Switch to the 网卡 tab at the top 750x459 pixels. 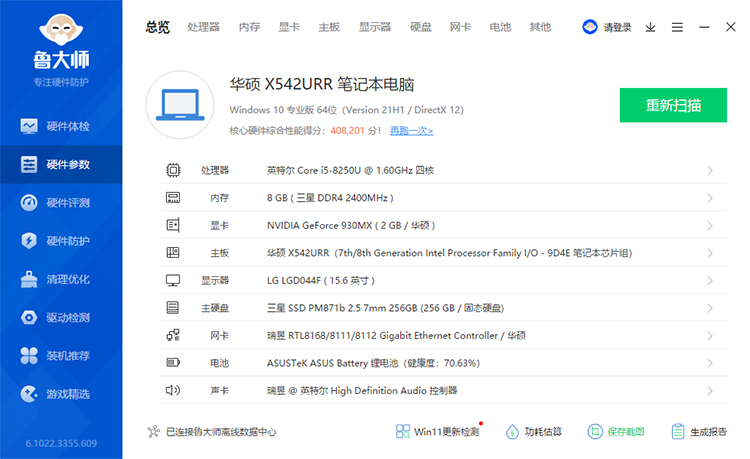tap(461, 27)
